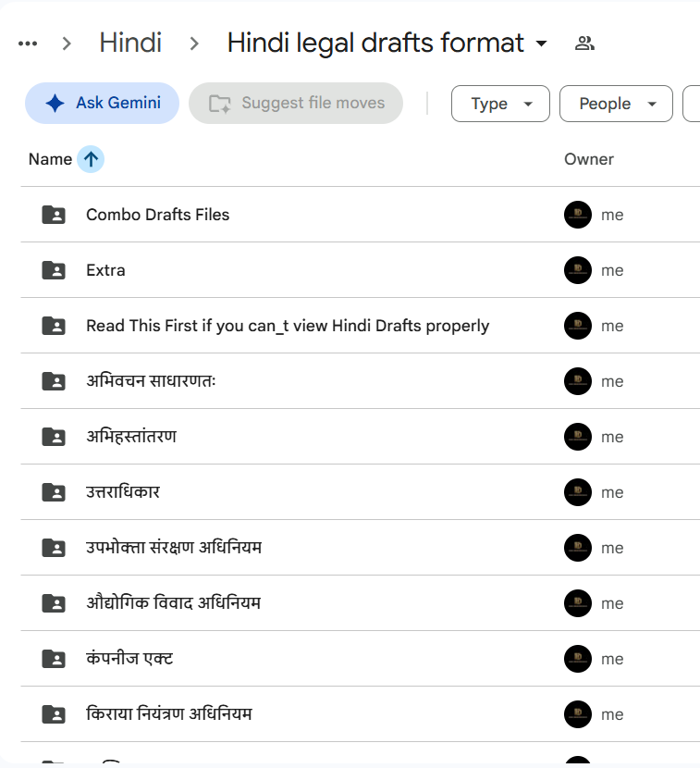Click the उत्तराधिकार folder icon
The width and height of the screenshot is (700, 768).
pos(54,492)
